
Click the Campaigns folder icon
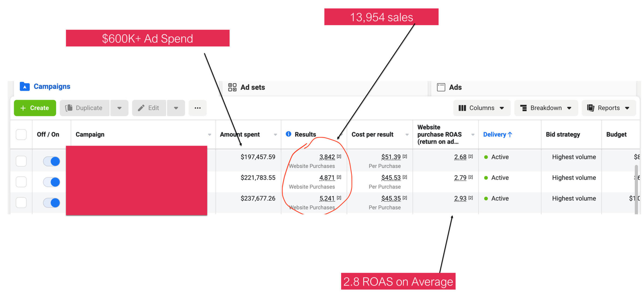25,87
